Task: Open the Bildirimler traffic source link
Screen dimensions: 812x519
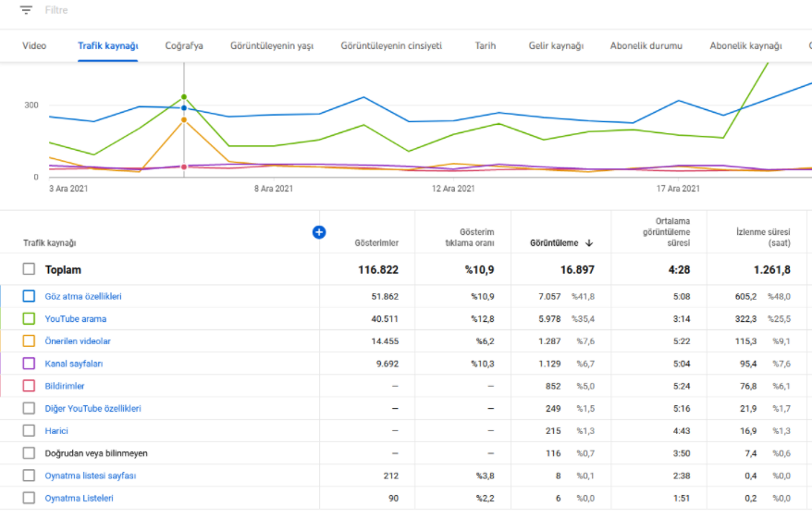Action: [x=64, y=386]
